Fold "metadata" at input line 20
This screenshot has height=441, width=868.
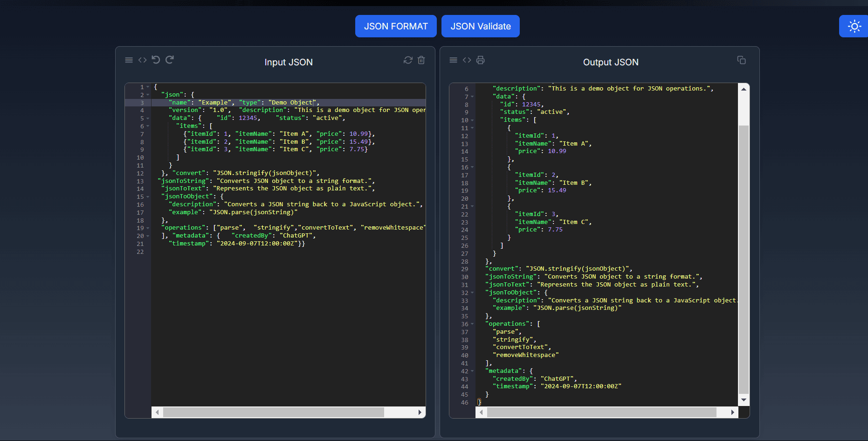click(148, 236)
